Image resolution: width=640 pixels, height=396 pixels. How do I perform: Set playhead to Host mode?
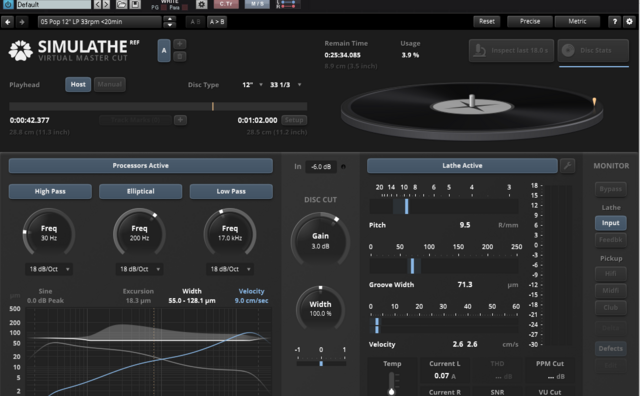(x=78, y=85)
